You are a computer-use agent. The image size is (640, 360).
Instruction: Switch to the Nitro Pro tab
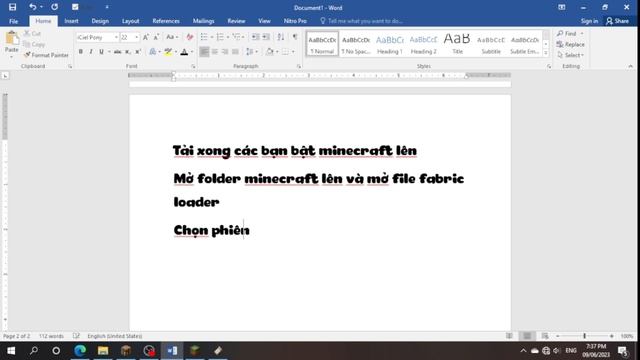(x=295, y=21)
